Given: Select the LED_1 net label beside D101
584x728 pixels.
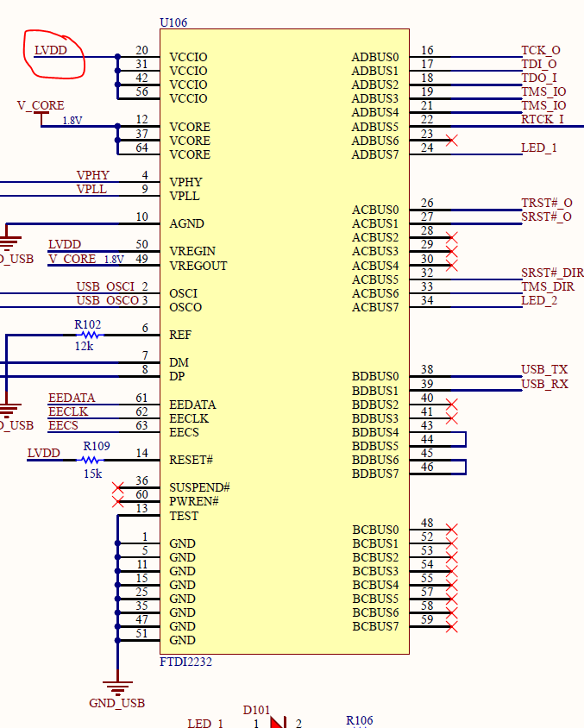Looking at the screenshot, I should tap(205, 723).
